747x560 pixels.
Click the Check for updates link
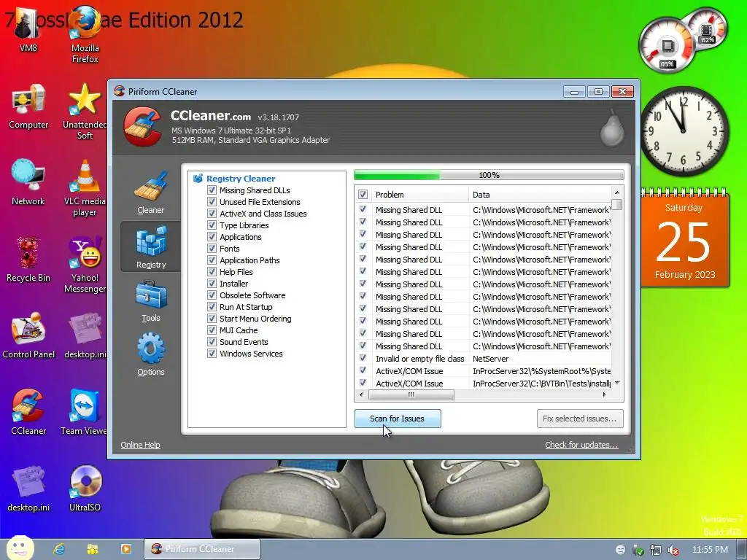click(581, 445)
